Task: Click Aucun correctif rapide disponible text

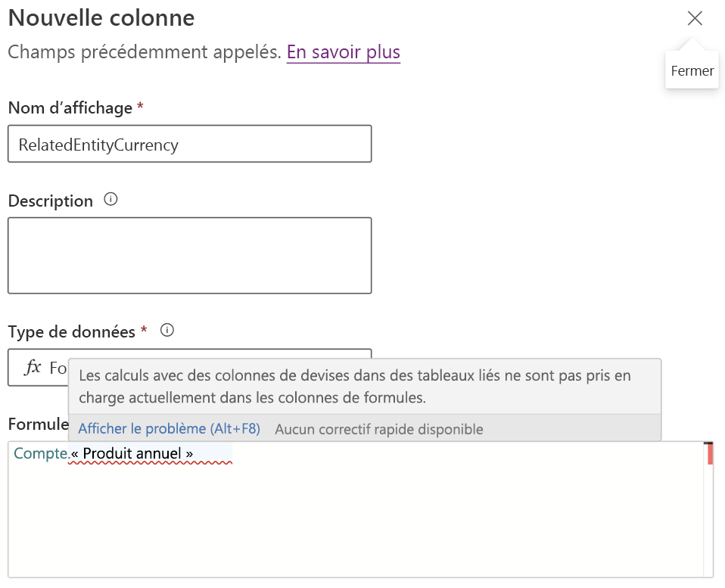Action: coord(378,428)
